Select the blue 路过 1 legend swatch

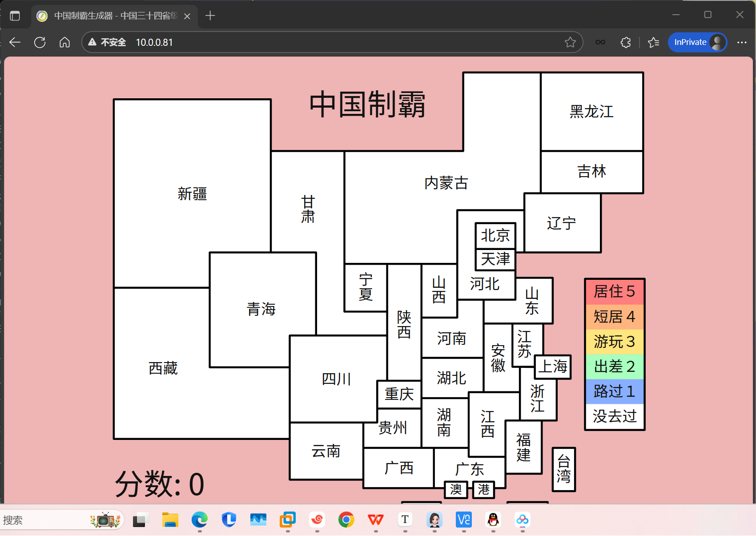[615, 391]
